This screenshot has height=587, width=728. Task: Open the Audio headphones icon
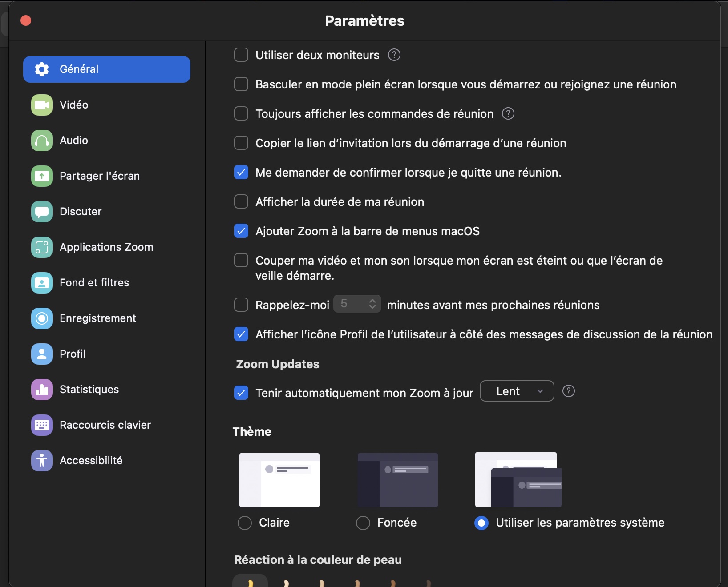[42, 141]
